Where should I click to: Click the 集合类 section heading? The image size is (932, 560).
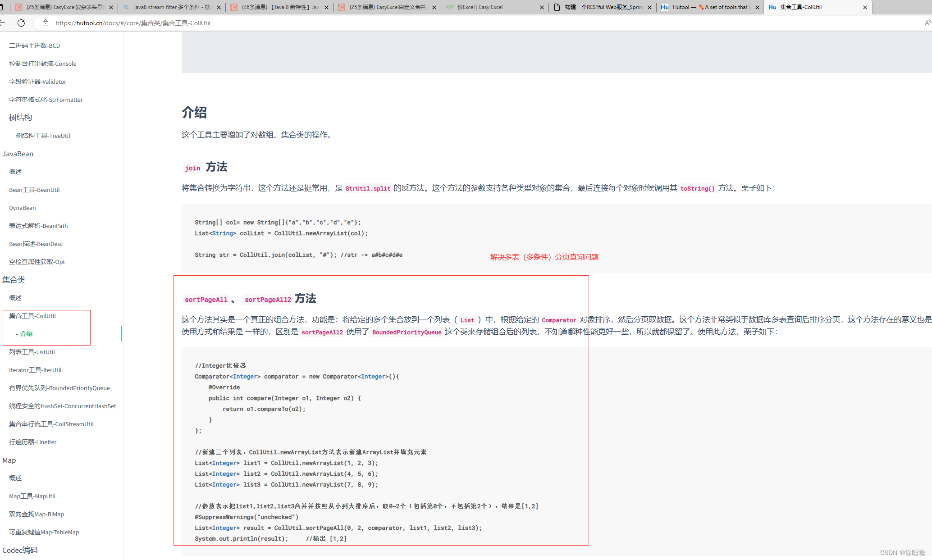pyautogui.click(x=14, y=280)
